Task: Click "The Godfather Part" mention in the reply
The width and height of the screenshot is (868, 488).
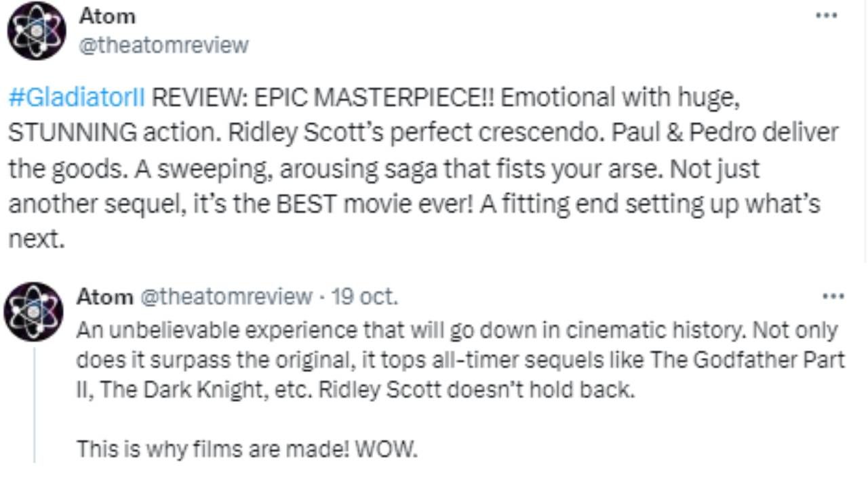Action: point(747,359)
